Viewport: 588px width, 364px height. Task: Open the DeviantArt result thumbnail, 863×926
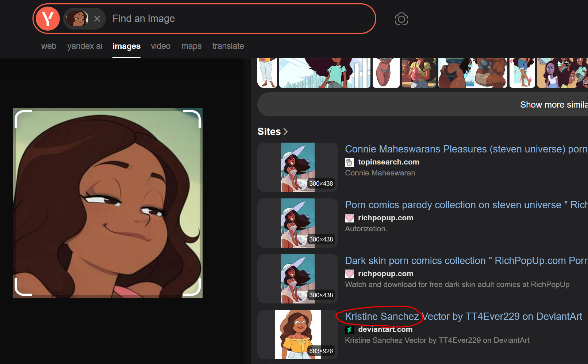[298, 334]
